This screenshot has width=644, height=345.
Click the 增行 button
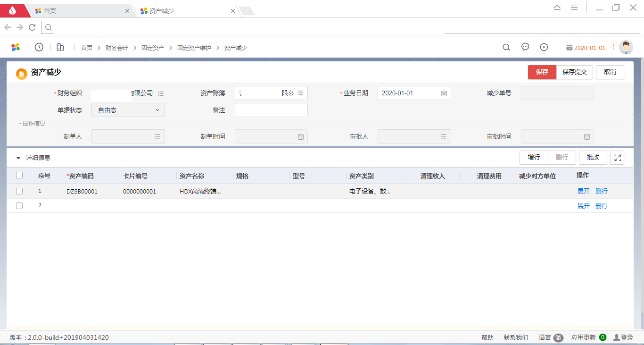coord(534,158)
